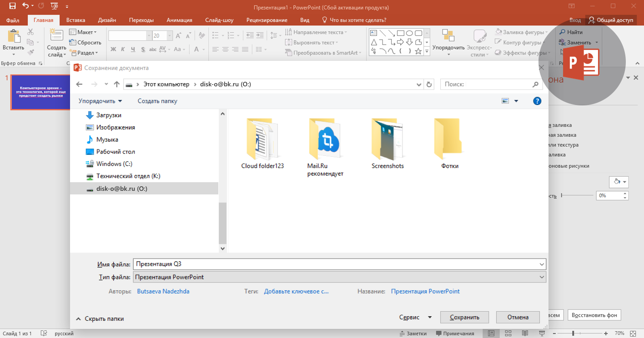
Task: Switch to the Переходы tab
Action: pos(141,20)
